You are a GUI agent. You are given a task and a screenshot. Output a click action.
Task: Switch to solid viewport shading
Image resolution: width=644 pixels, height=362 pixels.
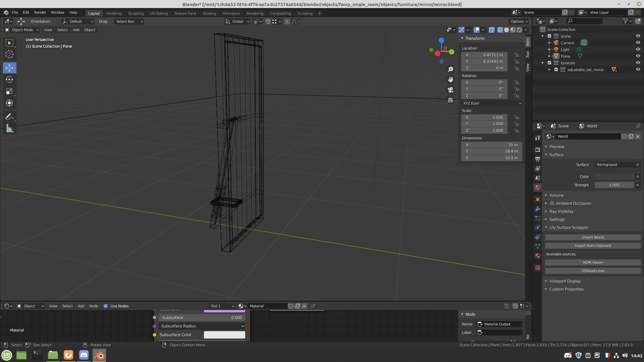[x=506, y=30]
